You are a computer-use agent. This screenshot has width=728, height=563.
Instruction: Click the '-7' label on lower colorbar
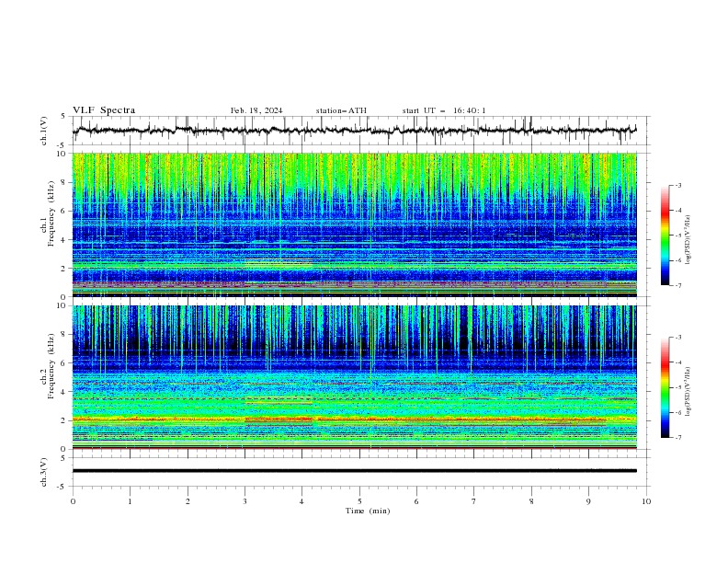pos(677,438)
